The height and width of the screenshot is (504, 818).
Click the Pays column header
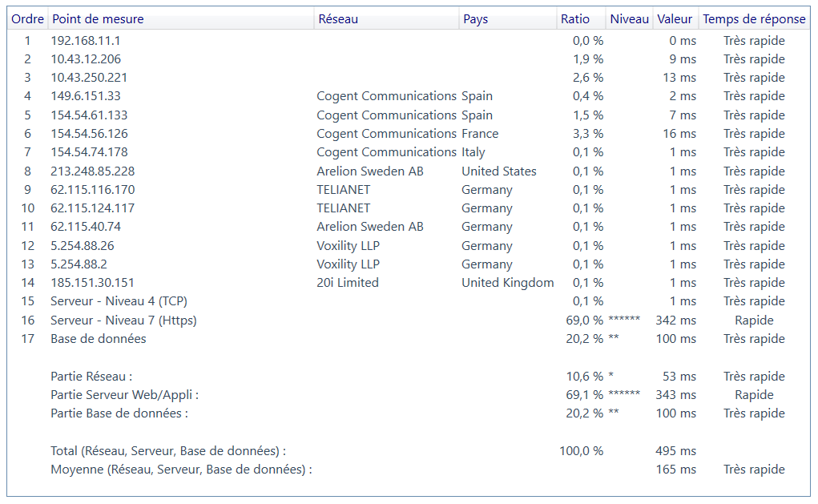508,19
